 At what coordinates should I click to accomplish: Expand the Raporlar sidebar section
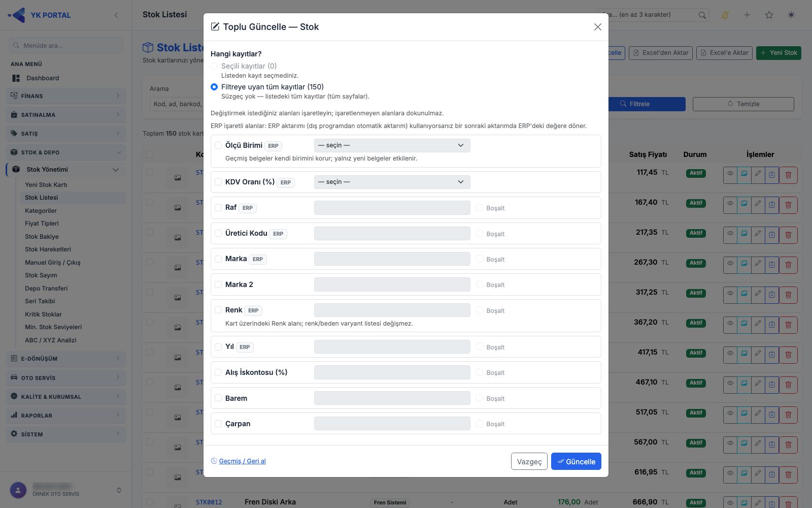[x=66, y=416]
